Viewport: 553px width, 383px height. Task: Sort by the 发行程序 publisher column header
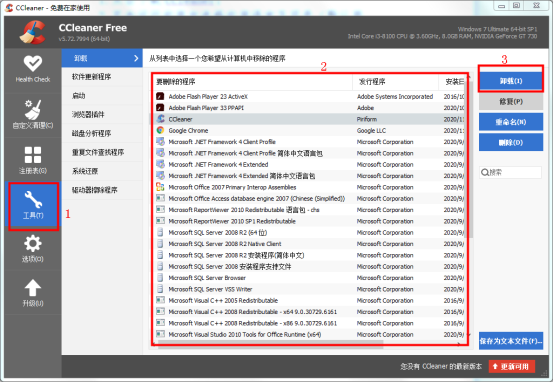pyautogui.click(x=395, y=82)
